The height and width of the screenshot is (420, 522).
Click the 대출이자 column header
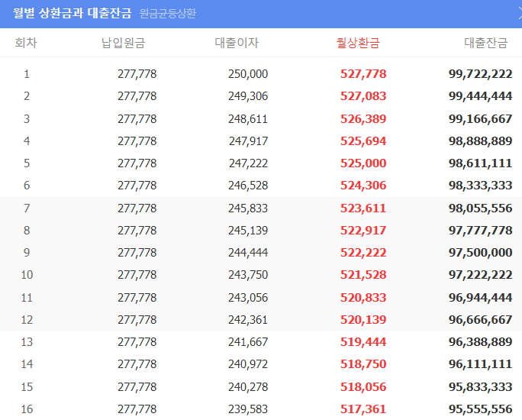click(237, 43)
